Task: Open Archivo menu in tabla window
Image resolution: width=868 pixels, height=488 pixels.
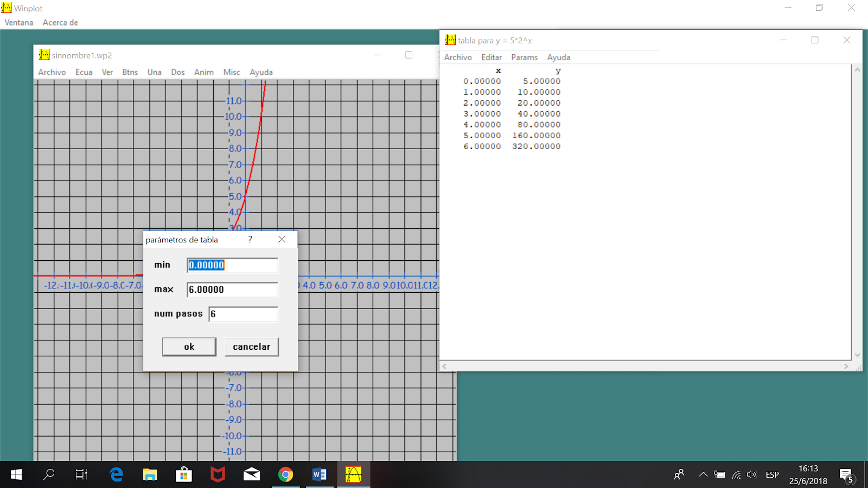Action: 458,57
